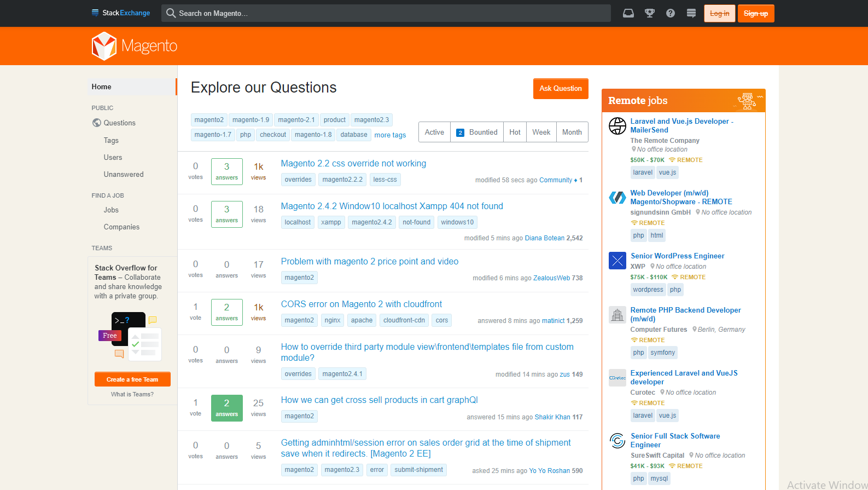The height and width of the screenshot is (490, 868).
Task: Open Diana Botean user profile
Action: pos(545,238)
